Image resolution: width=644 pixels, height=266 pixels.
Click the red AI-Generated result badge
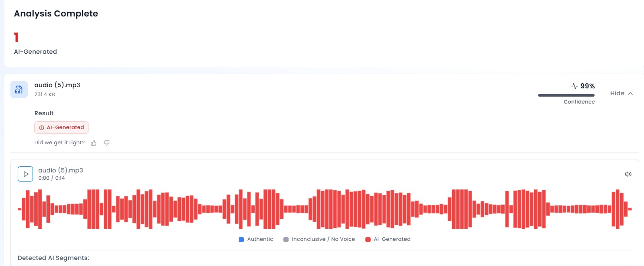62,127
